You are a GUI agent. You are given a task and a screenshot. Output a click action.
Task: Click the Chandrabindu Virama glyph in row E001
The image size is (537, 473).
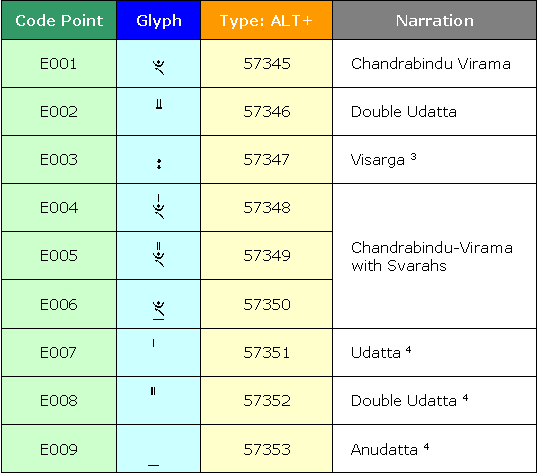click(159, 67)
